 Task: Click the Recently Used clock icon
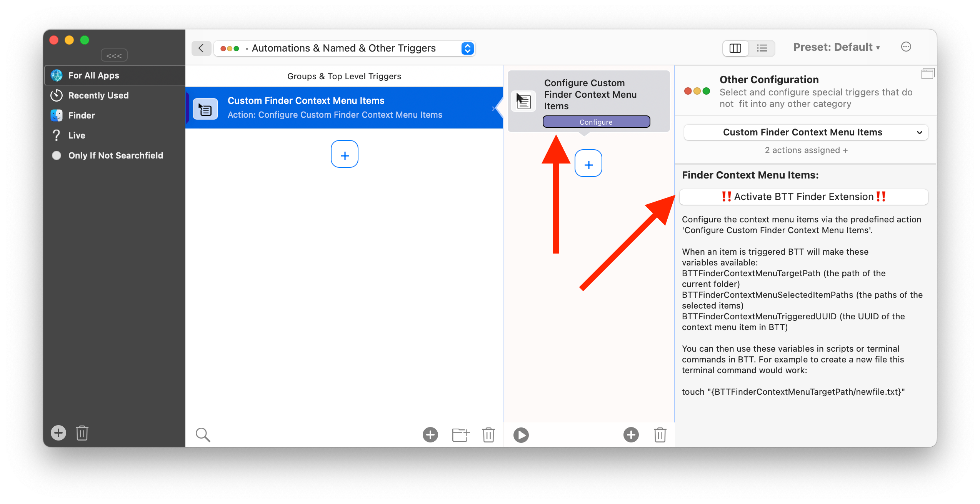coord(57,95)
